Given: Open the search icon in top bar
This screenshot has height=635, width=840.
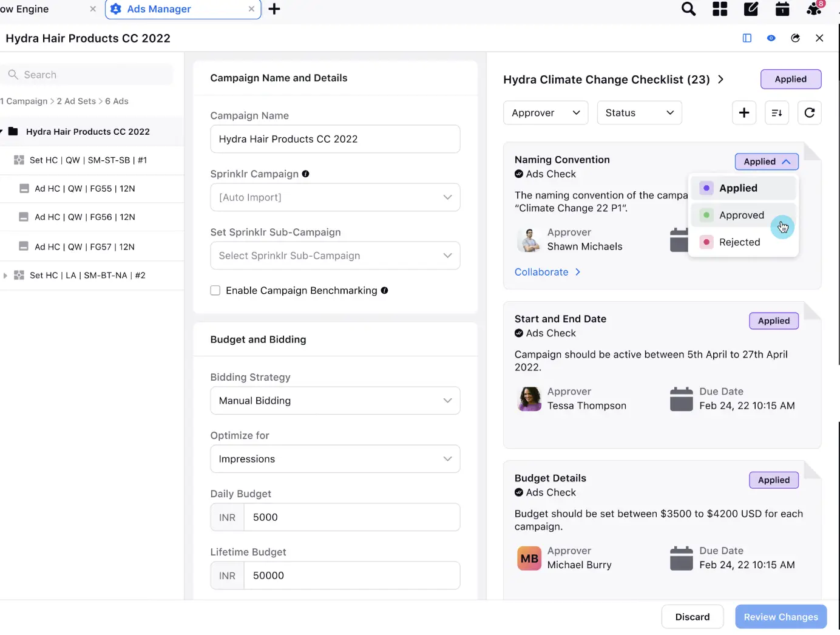Looking at the screenshot, I should point(688,9).
